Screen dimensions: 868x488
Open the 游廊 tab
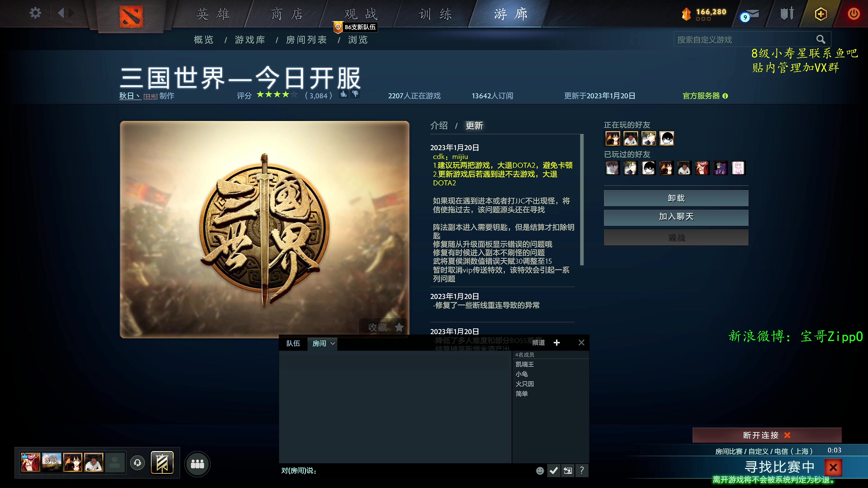click(511, 14)
